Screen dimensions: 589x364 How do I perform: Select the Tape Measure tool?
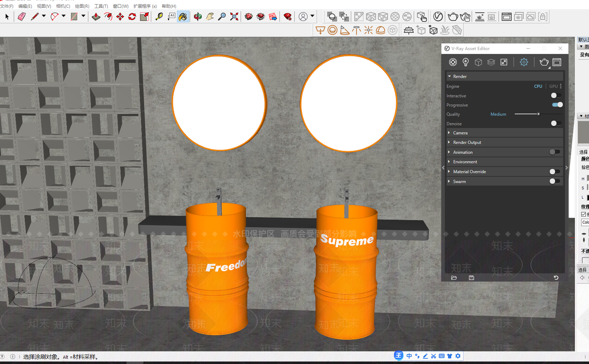click(x=159, y=17)
